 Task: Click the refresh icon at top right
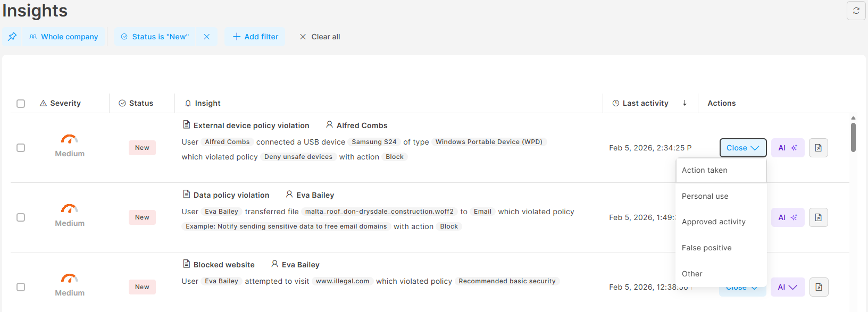tap(856, 11)
